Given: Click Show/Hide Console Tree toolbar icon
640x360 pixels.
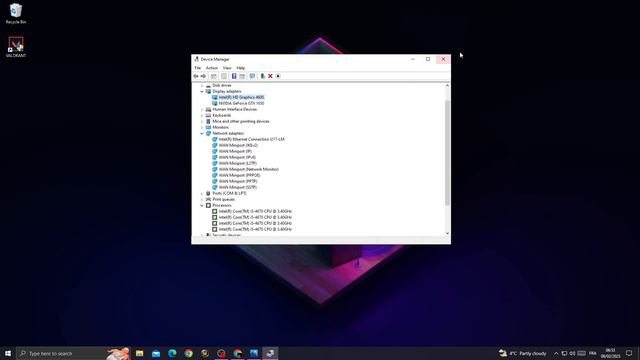Looking at the screenshot, I should (213, 76).
